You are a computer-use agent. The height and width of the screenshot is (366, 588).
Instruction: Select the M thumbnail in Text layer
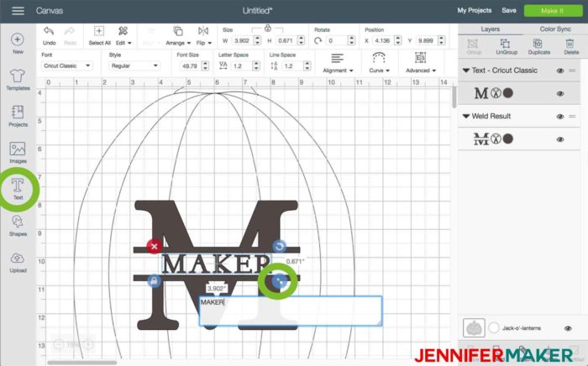(x=481, y=93)
